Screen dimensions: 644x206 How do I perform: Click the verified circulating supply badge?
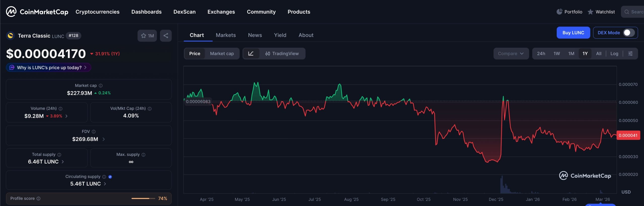point(110,177)
